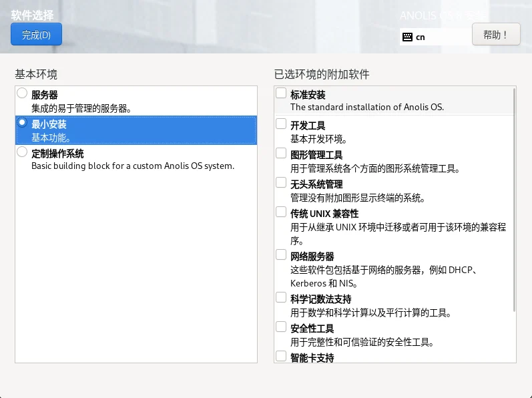This screenshot has height=398, width=532.
Task: Click the 软件选择 page title
Action: pos(32,15)
